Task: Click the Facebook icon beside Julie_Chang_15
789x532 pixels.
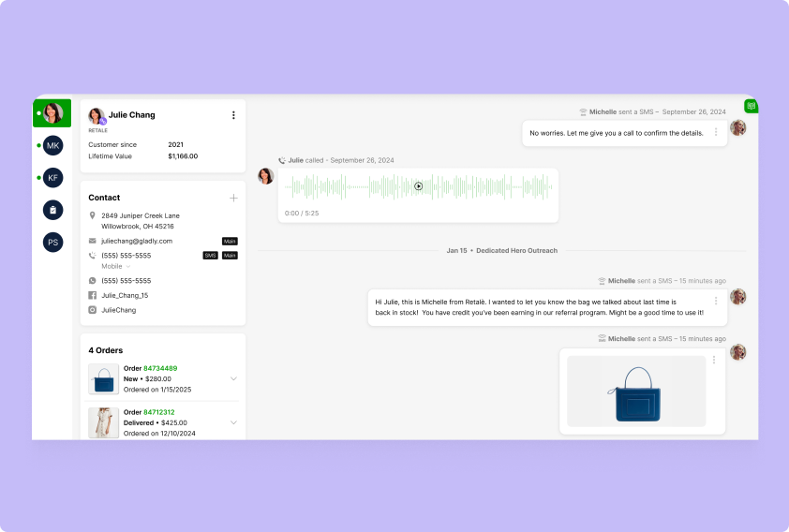Action: point(92,295)
